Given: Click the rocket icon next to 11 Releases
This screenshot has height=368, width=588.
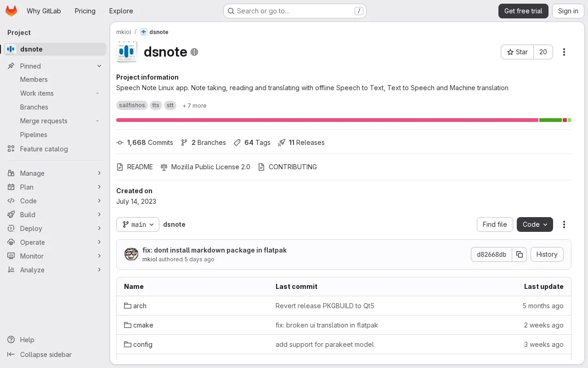Looking at the screenshot, I should pyautogui.click(x=282, y=143).
